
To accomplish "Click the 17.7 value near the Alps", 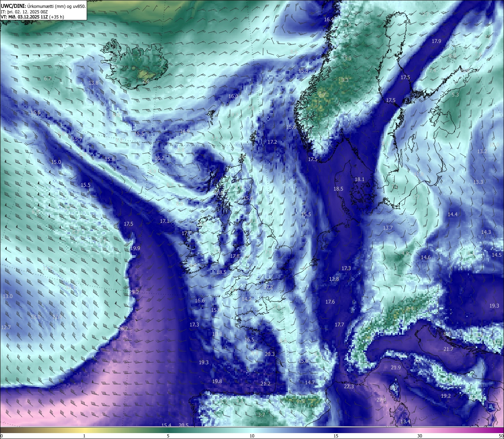I will (x=339, y=324).
